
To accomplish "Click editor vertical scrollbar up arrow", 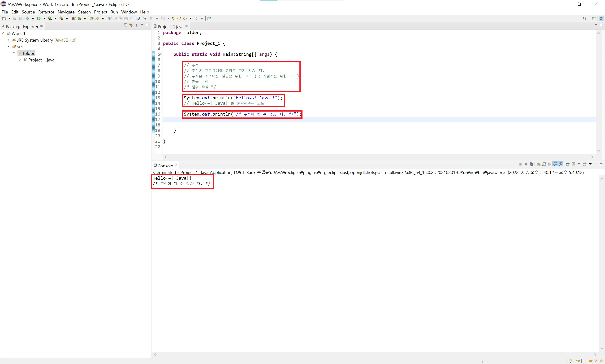I will pos(599,33).
